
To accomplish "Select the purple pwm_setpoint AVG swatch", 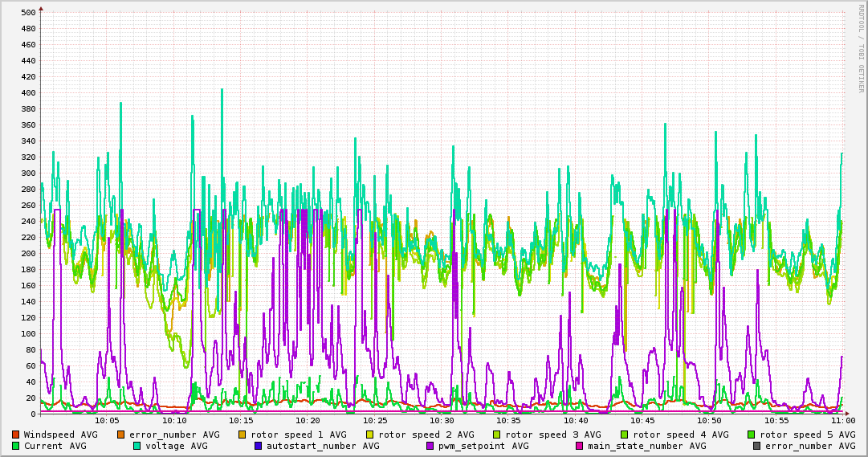I will pos(430,446).
